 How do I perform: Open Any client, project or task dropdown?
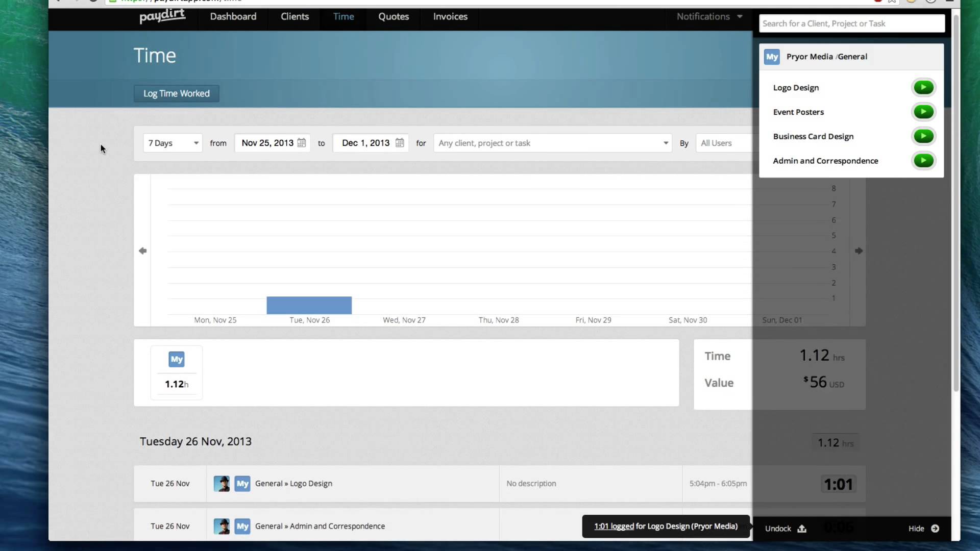click(x=553, y=143)
